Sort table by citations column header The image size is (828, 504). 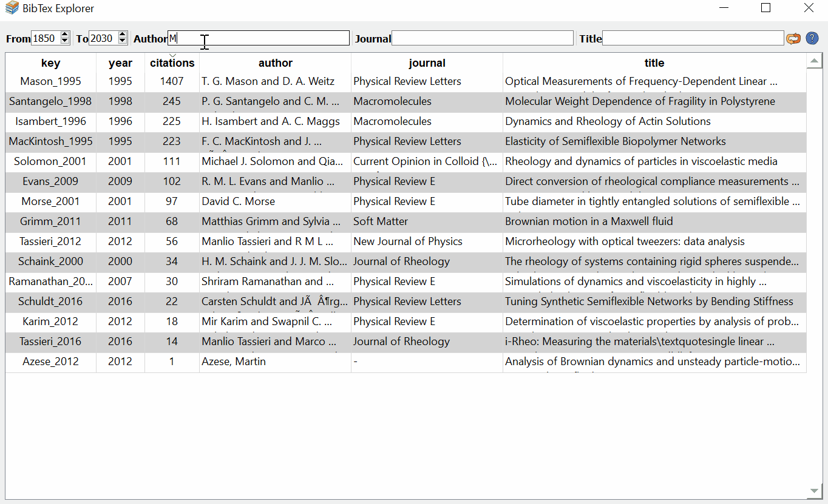click(x=172, y=63)
